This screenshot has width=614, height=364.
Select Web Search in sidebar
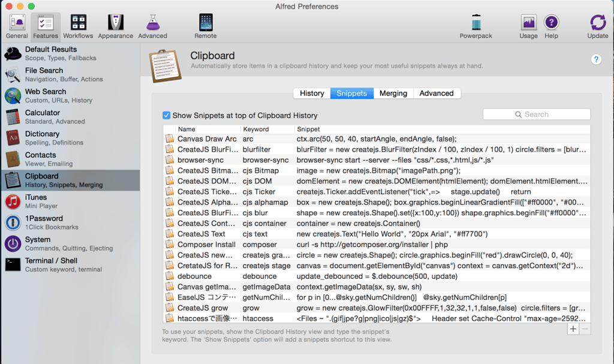tap(70, 96)
